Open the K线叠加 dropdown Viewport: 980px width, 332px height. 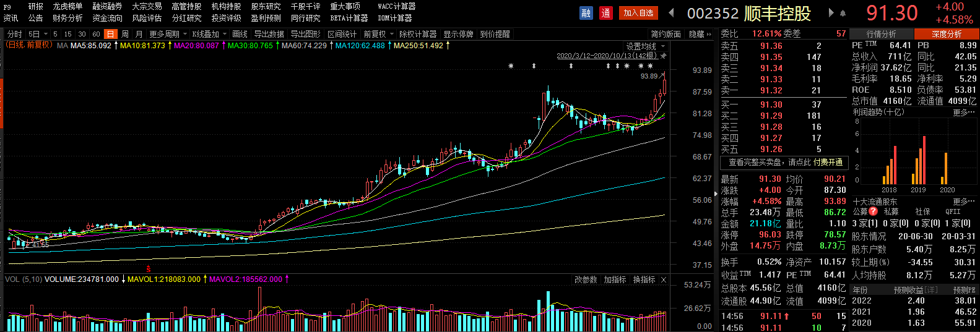pyautogui.click(x=209, y=34)
